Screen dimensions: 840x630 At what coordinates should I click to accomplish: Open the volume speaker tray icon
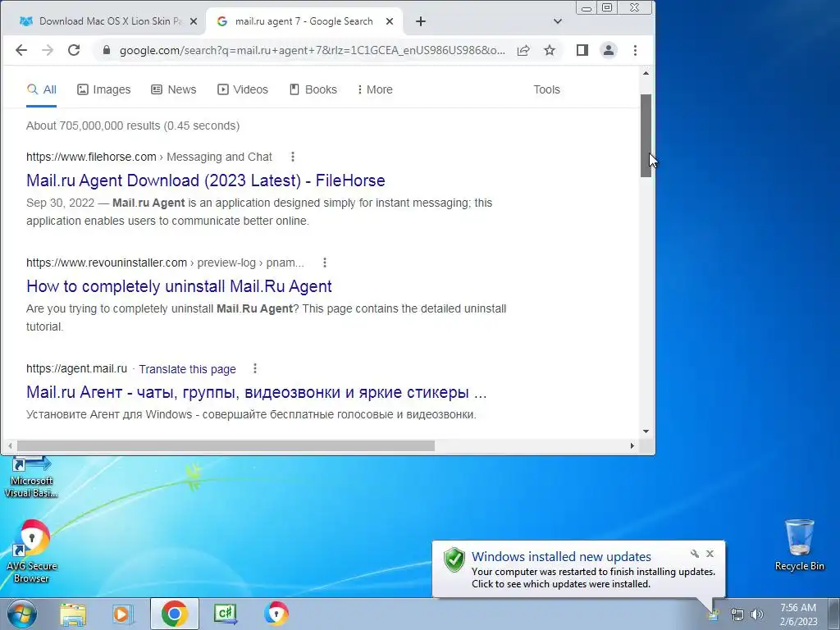click(x=757, y=614)
